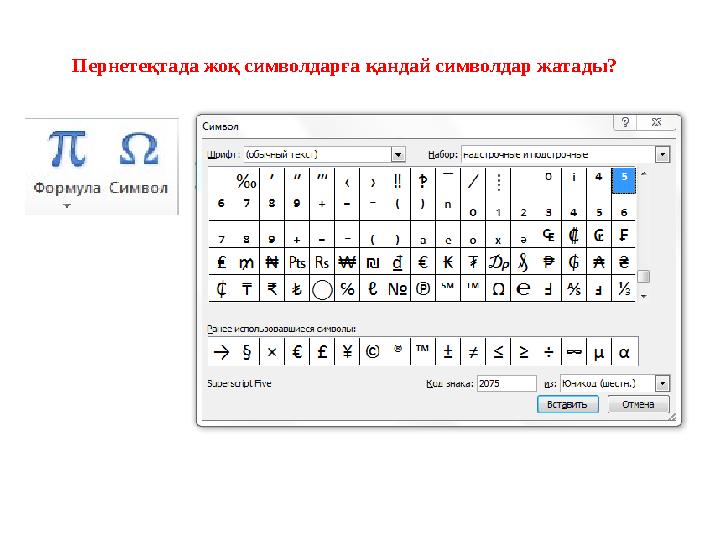The width and height of the screenshot is (720, 540).
Task: Choose the division ÷ recent symbol
Action: tap(548, 352)
